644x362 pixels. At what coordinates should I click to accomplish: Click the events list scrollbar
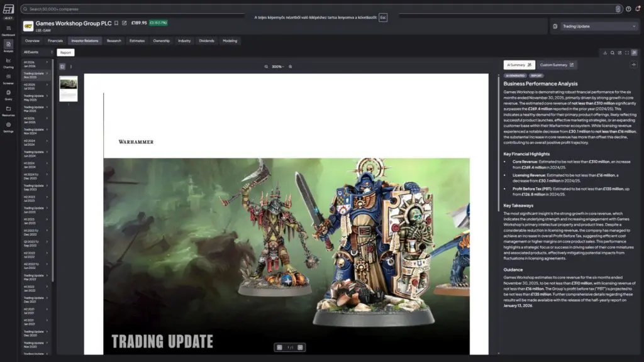coord(53,170)
